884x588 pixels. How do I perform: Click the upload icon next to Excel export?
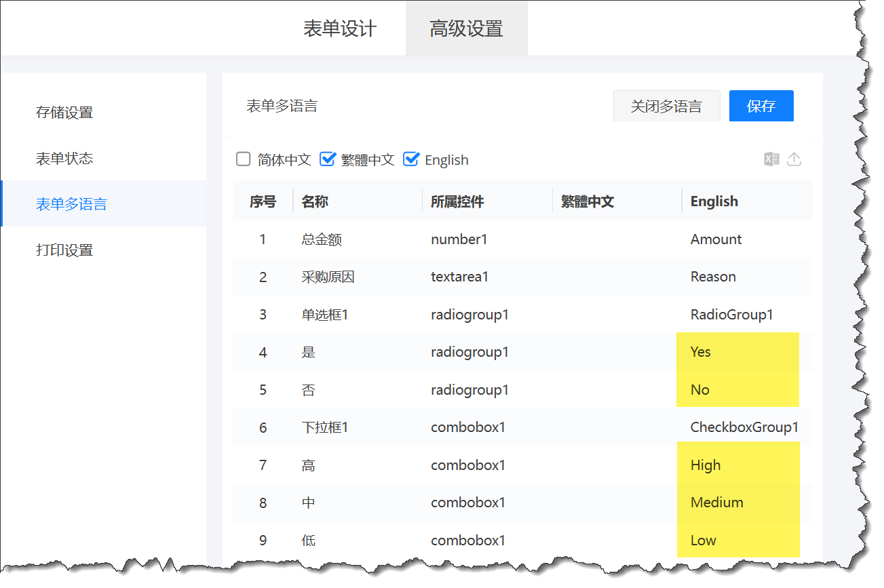794,158
